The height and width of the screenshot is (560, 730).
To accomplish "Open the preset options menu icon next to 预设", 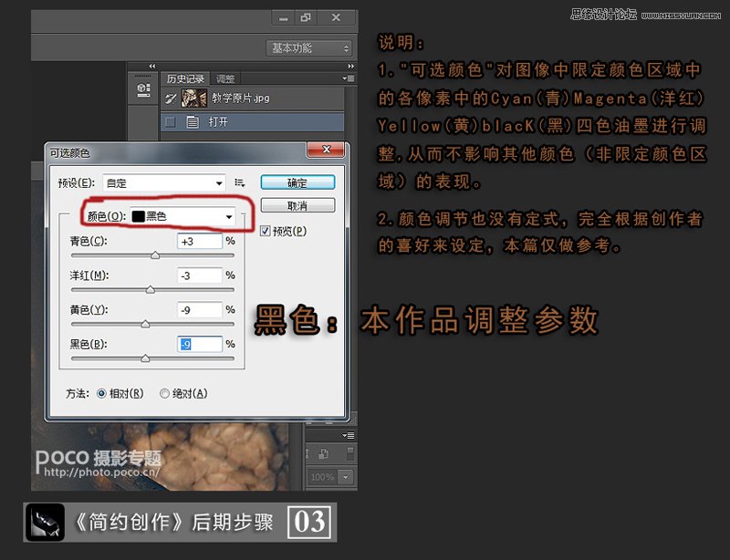I will pos(239,183).
